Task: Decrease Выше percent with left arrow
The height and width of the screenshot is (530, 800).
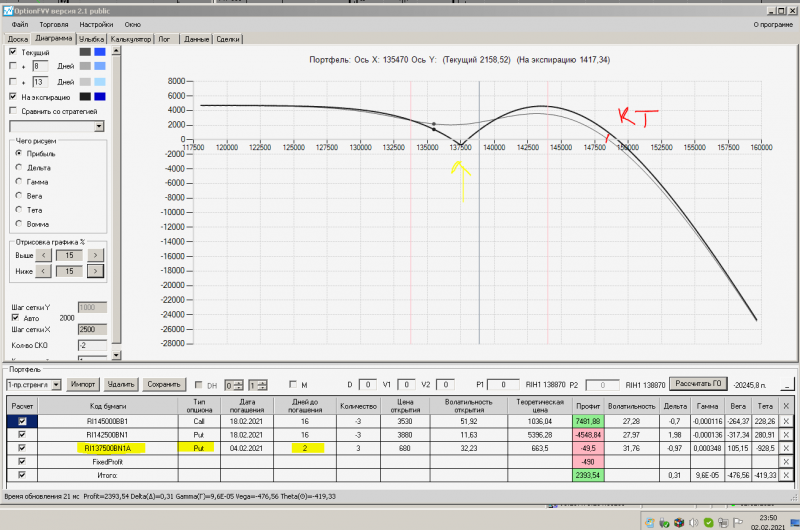Action: click(x=43, y=255)
